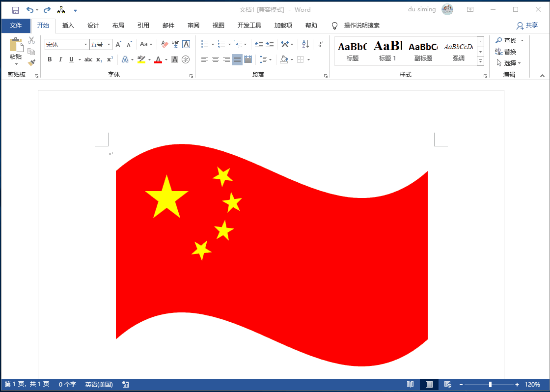Expand the borders dropdown
Viewport: 550px width, 392px height.
(x=309, y=59)
